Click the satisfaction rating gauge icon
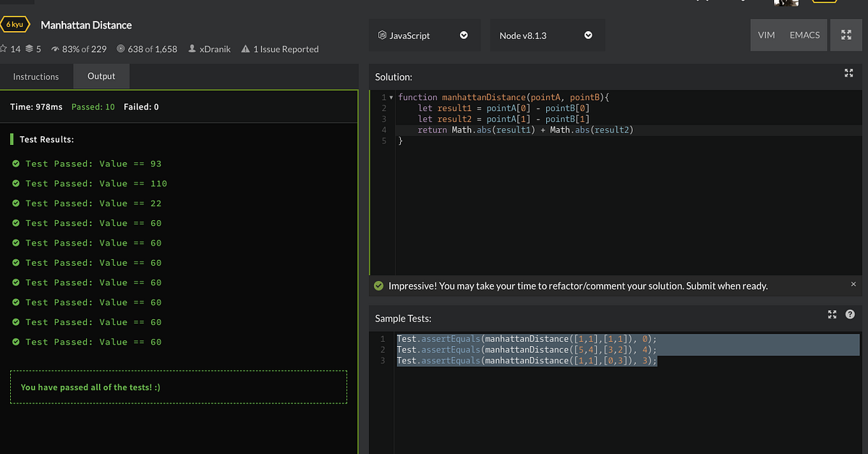This screenshot has height=454, width=868. click(x=55, y=49)
